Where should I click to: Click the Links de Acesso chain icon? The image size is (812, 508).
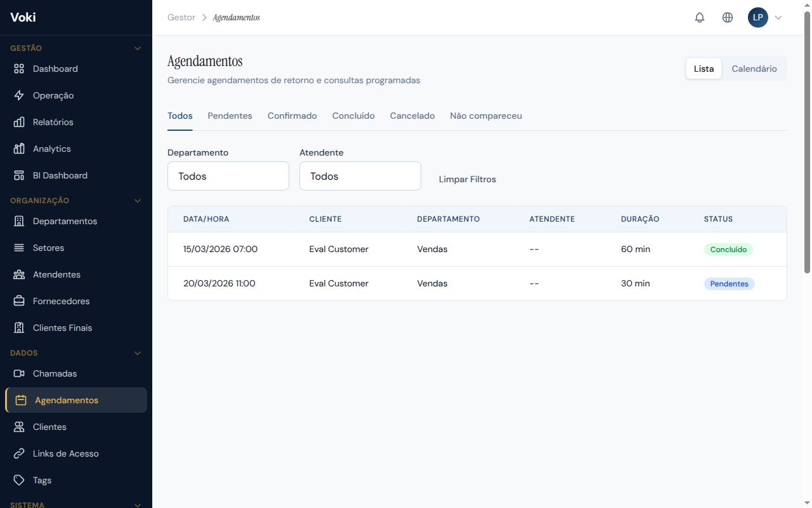click(19, 453)
